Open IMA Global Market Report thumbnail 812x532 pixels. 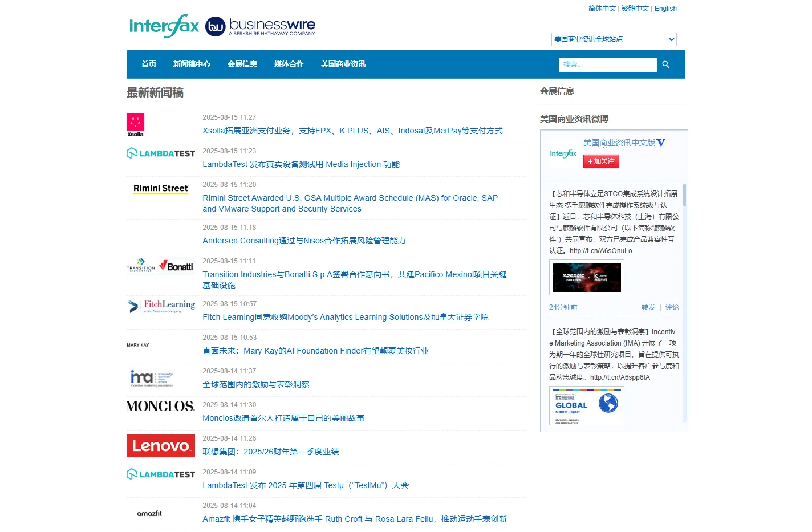point(587,405)
